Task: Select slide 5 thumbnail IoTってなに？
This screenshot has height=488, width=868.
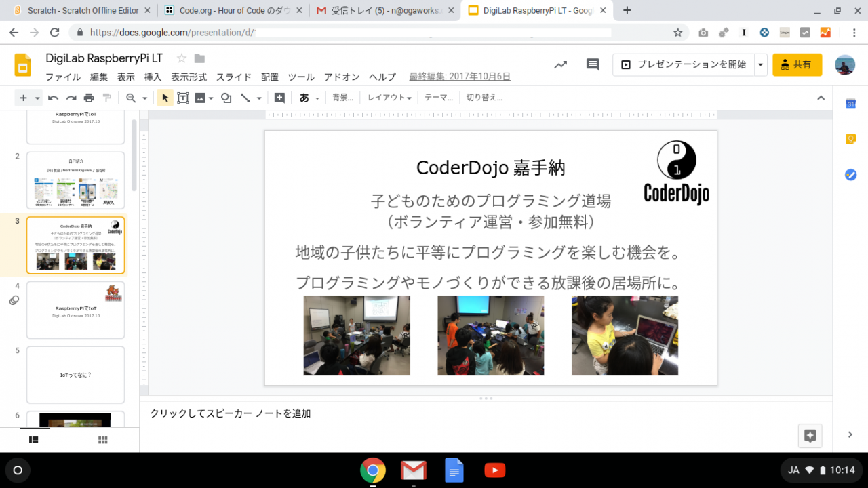Action: tap(75, 375)
